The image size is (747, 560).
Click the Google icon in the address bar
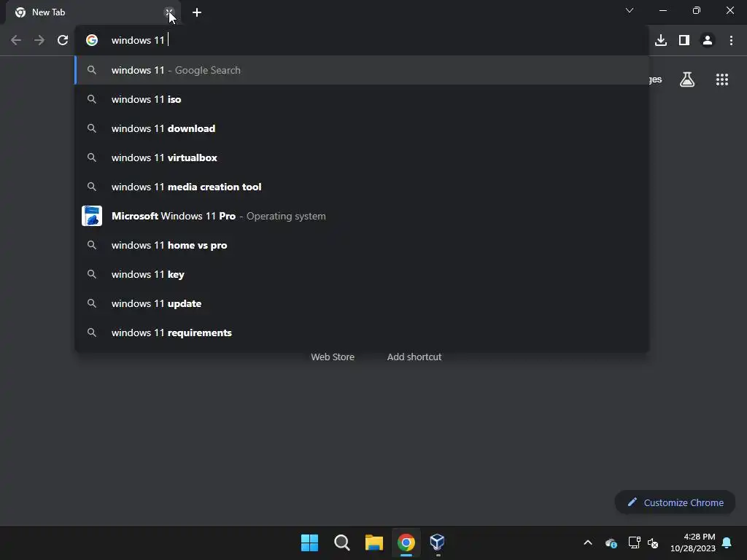(x=91, y=40)
